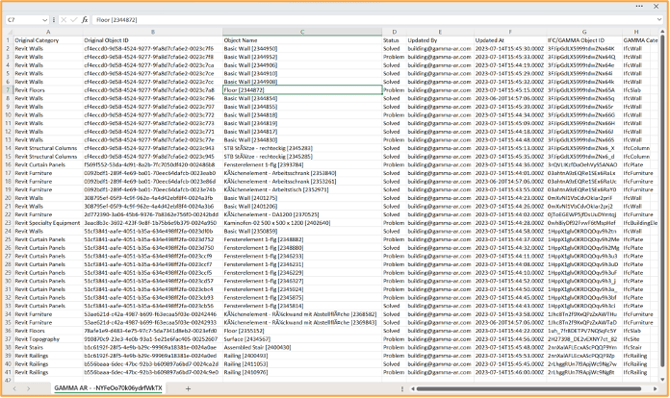Select column C header
The width and height of the screenshot is (670, 398).
(302, 32)
